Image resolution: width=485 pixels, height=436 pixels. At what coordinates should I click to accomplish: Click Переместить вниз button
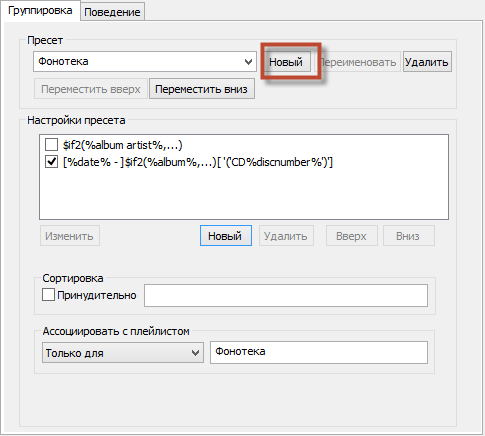point(202,89)
